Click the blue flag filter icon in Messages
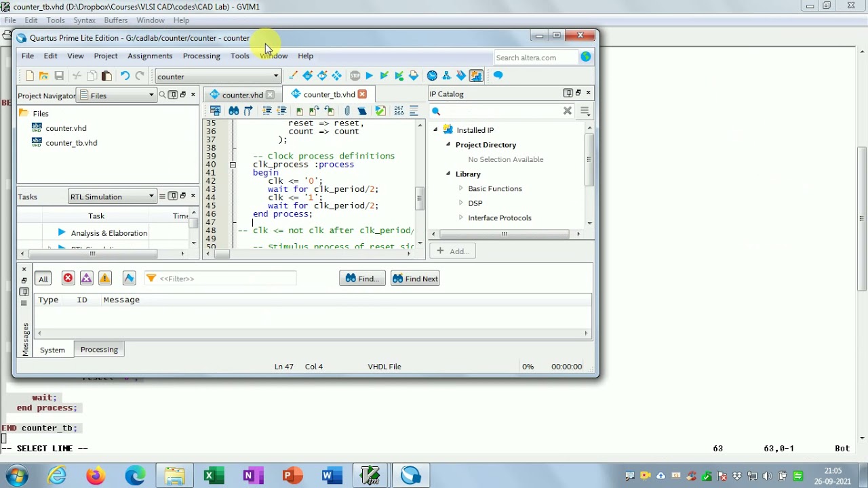The image size is (868, 488). coord(129,279)
